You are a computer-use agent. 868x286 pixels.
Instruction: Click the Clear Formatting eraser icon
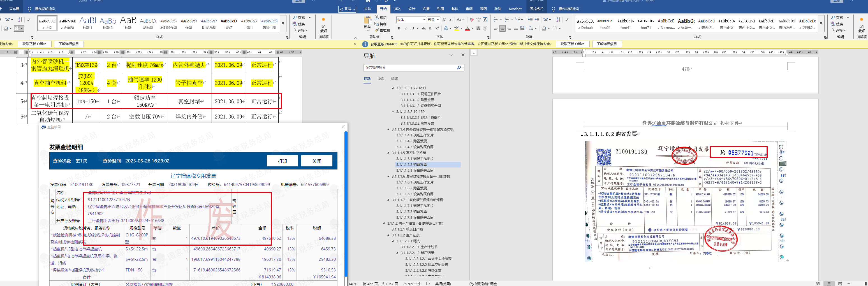[x=471, y=20]
